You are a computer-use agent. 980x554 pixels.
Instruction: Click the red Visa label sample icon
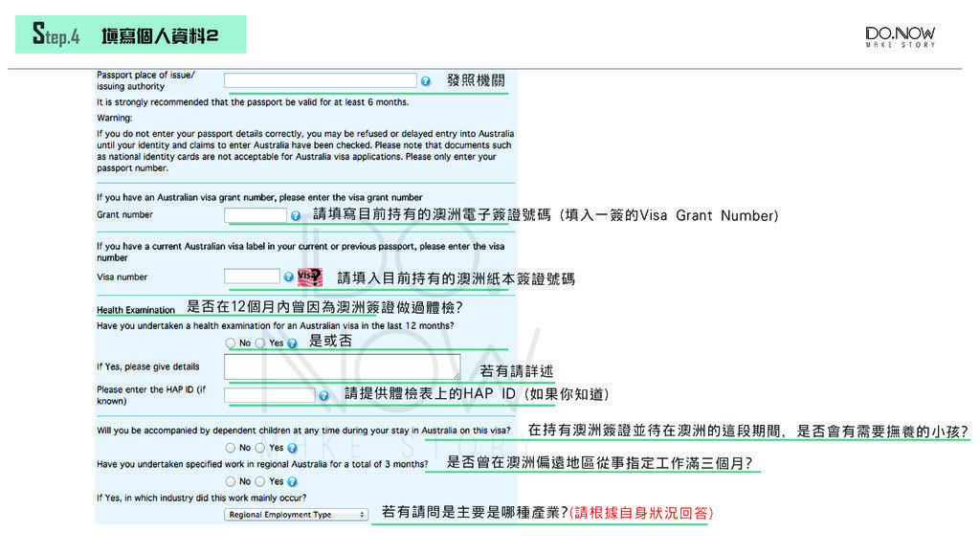pos(310,277)
